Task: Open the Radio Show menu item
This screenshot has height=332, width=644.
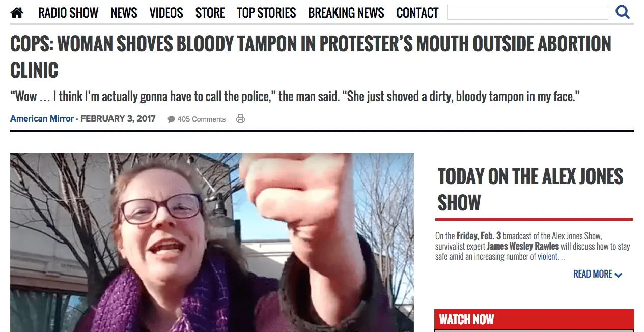Action: click(68, 13)
